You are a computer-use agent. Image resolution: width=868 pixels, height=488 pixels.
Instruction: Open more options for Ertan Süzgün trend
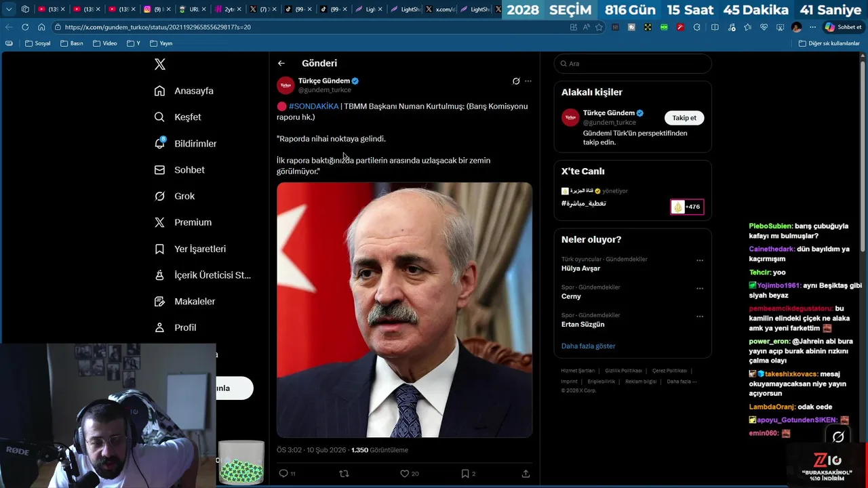[x=700, y=317]
